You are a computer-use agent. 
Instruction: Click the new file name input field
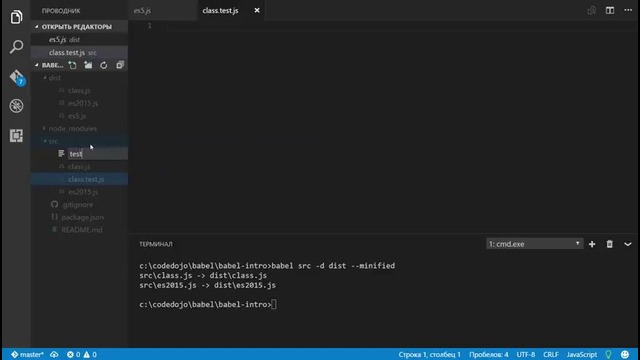click(x=98, y=154)
